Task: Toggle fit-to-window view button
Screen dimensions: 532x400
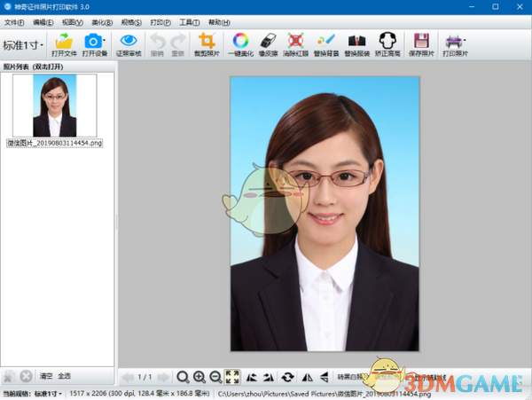Action: tap(231, 377)
